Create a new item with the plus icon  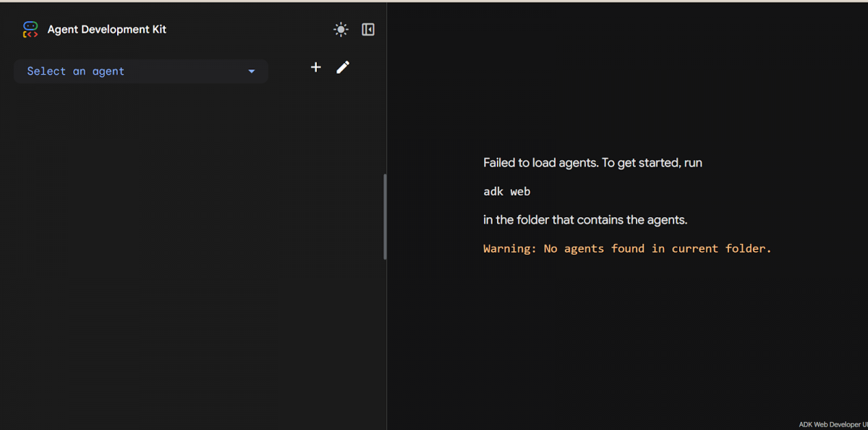pyautogui.click(x=315, y=67)
